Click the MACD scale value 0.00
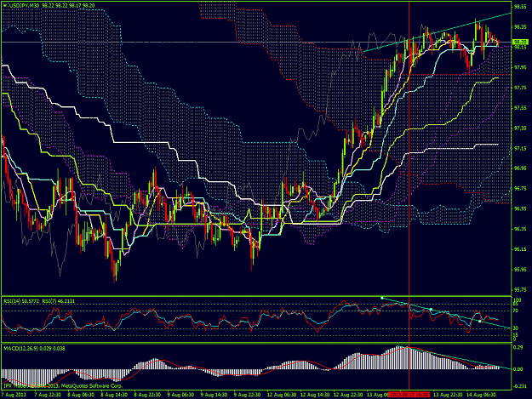 coord(518,369)
